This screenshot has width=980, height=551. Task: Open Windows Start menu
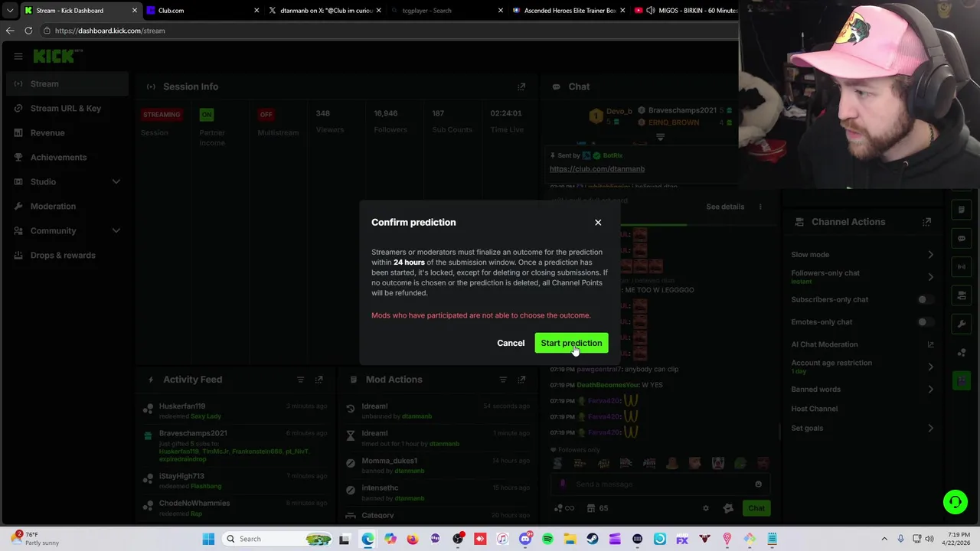[208, 540]
